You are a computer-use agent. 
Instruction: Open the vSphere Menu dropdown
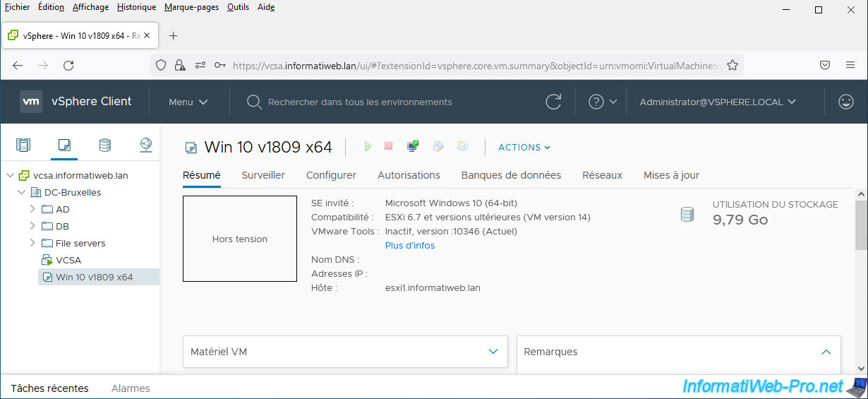point(188,102)
